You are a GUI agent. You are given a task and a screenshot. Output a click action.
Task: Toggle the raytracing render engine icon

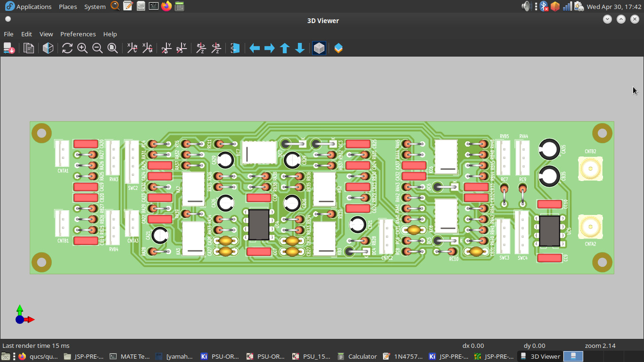48,48
